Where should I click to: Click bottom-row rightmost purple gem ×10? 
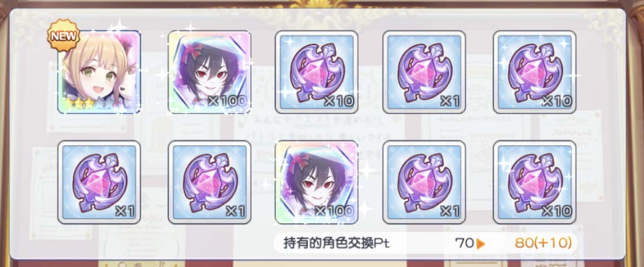pos(534,182)
